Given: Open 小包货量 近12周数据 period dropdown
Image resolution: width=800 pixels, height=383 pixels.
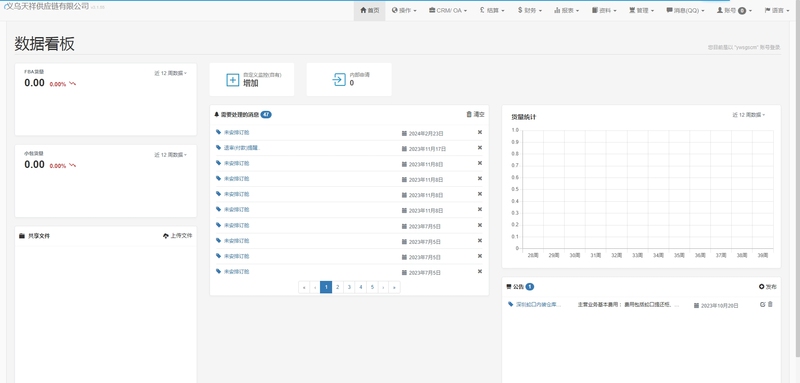Looking at the screenshot, I should click(170, 155).
